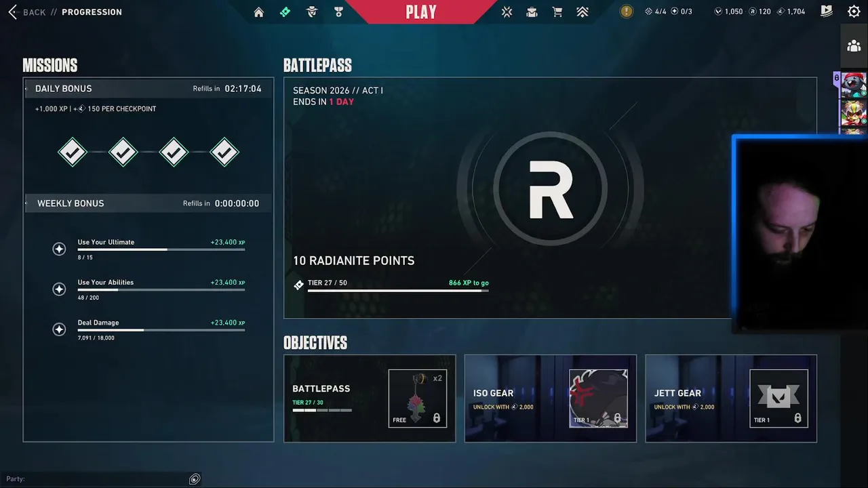Click the Daily Bonus timer '02:17:04'
868x488 pixels.
click(243, 89)
